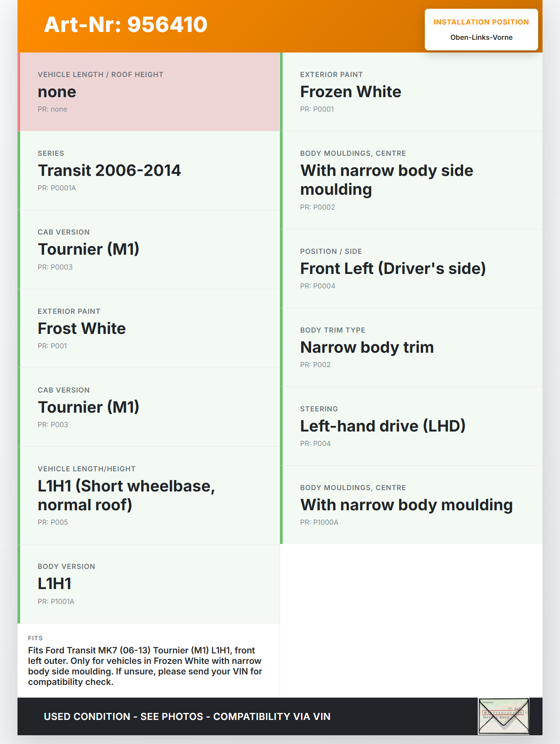Click the Oben-Links-Vorne position text

(481, 38)
